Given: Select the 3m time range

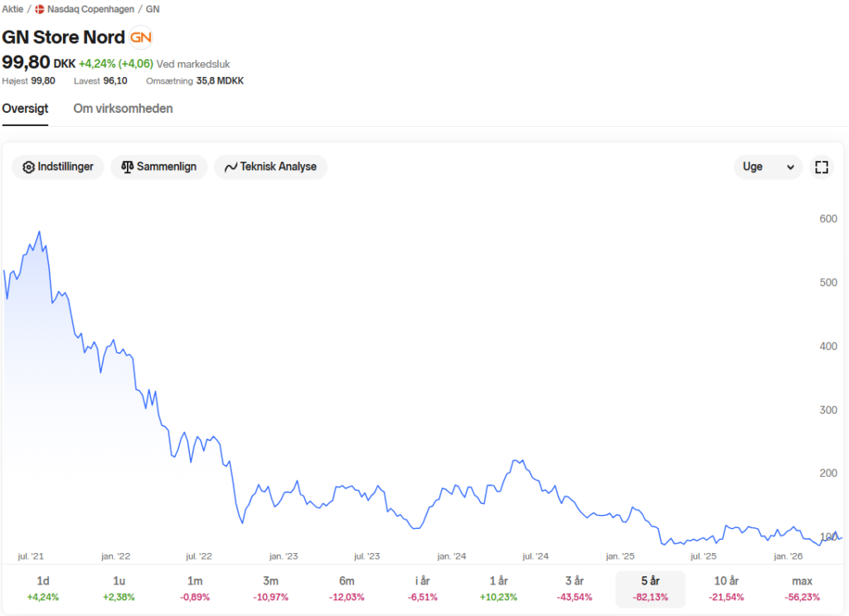Looking at the screenshot, I should click(x=271, y=589).
